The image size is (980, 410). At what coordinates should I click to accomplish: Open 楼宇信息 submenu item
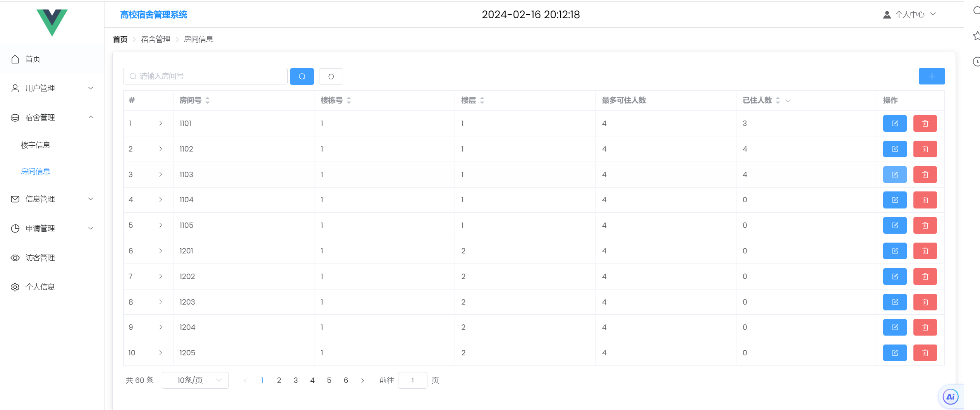pos(35,145)
